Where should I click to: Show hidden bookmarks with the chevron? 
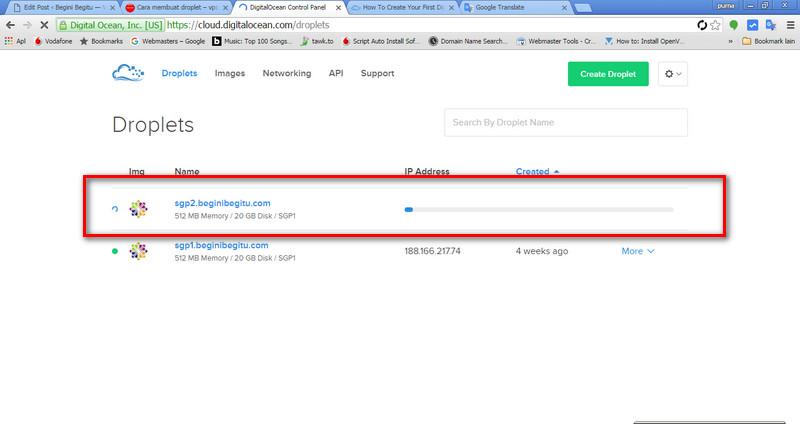pos(730,41)
